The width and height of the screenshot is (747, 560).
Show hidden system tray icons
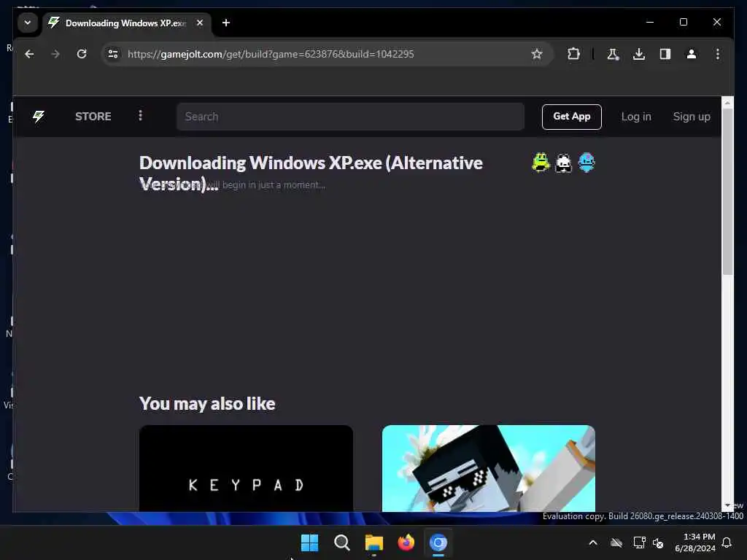593,542
